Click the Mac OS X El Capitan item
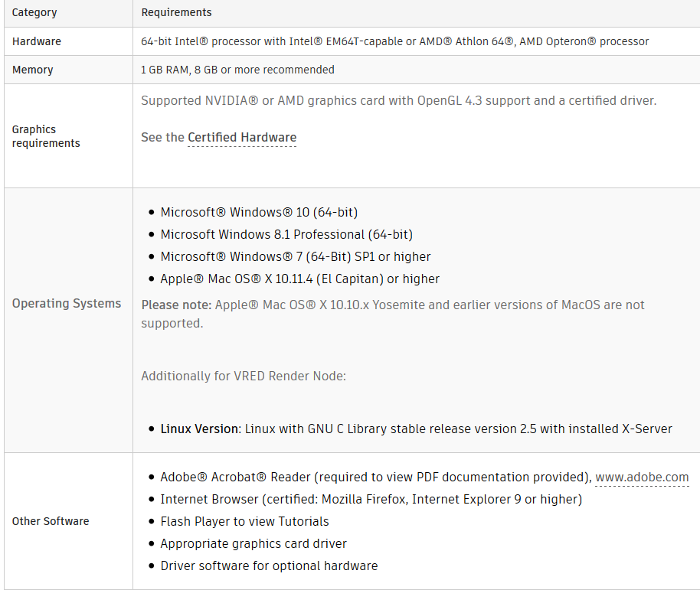 (x=300, y=279)
